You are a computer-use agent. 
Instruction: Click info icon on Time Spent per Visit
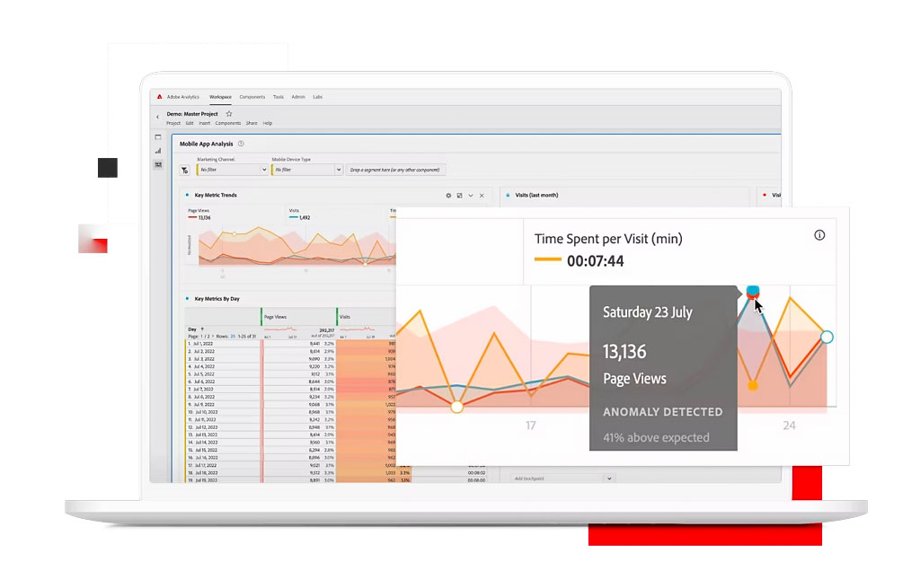tap(818, 235)
